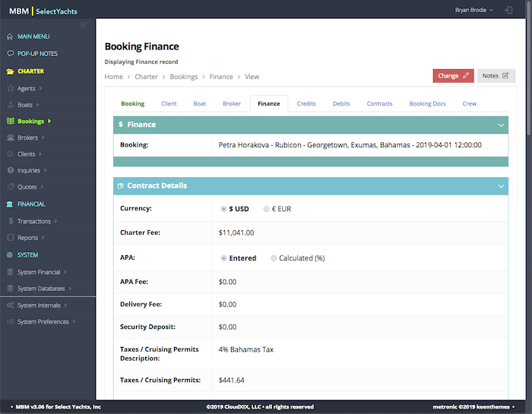532x414 pixels.
Task: Open the Bryan Brodie user dropdown
Action: 473,10
